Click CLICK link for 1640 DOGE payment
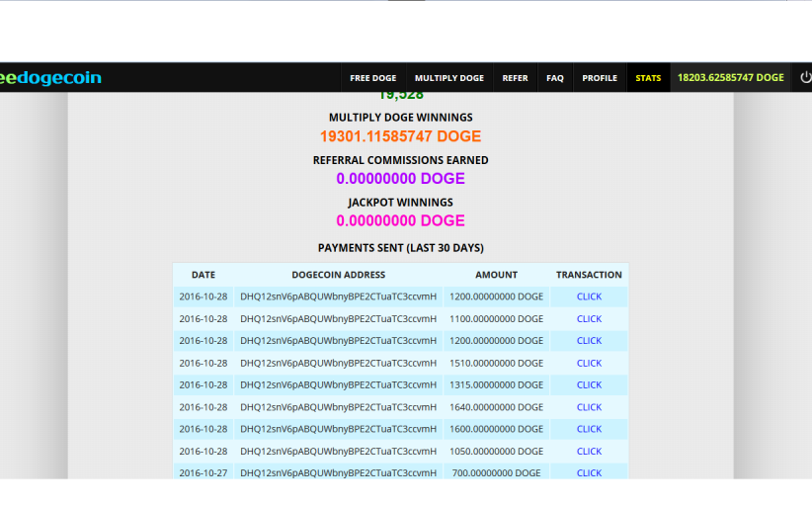This screenshot has width=812, height=506. 589,407
